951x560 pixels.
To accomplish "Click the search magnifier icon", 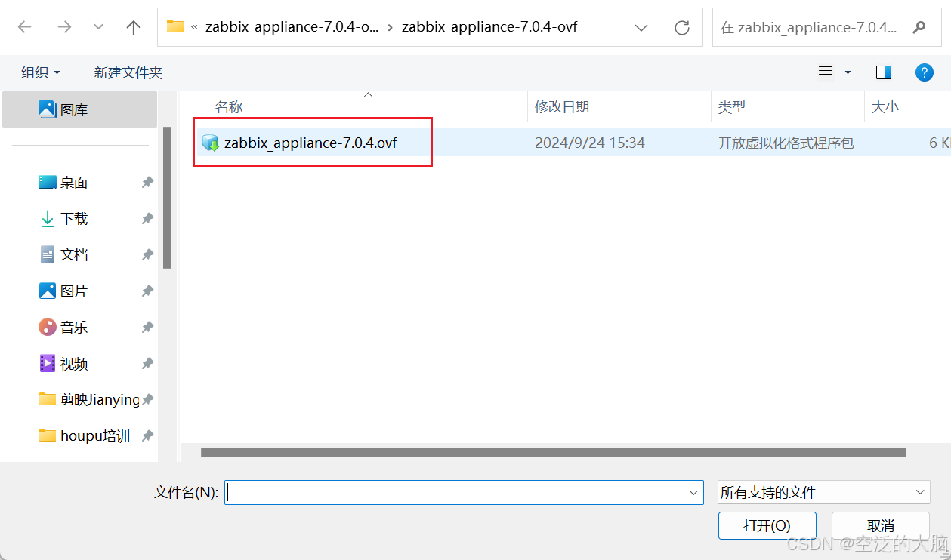I will 919,27.
